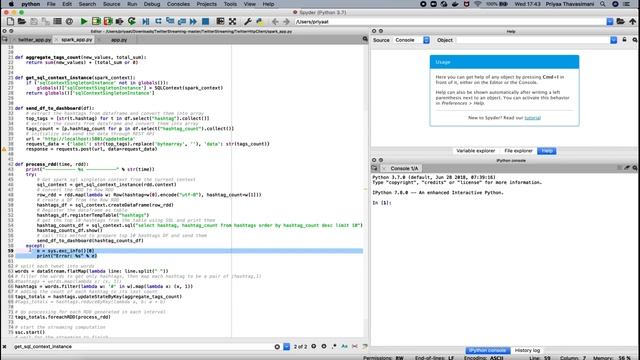Click the grayed-out Save file toolbar icon
This screenshot has height=360, width=640.
[x=34, y=22]
